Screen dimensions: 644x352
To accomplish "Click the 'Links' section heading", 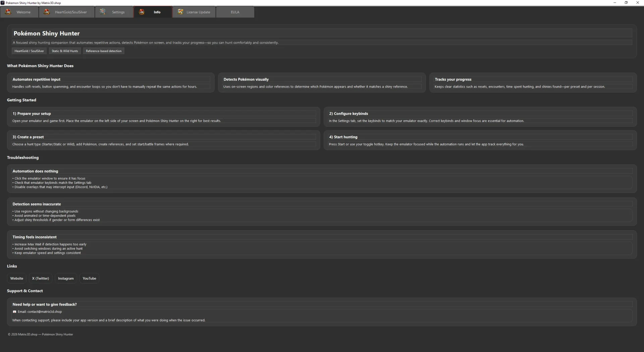I will 12,266.
